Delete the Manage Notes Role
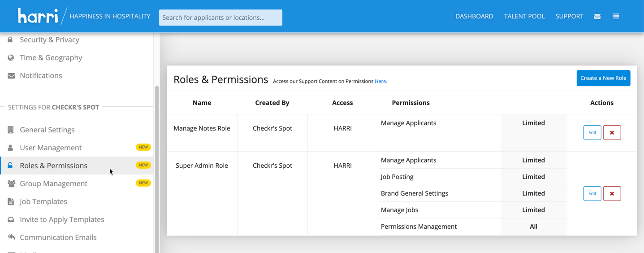Screen dimensions: 644x253 (612, 133)
